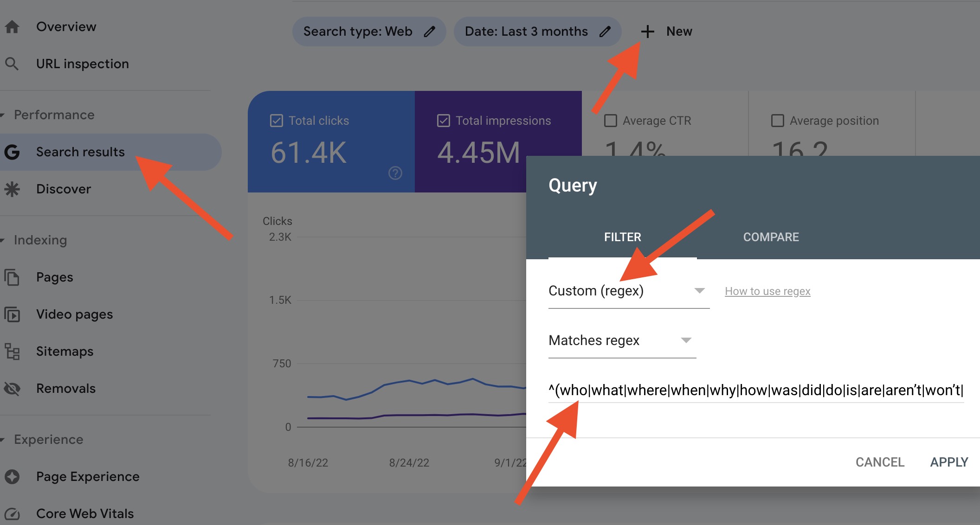Click the New filter button

click(667, 31)
